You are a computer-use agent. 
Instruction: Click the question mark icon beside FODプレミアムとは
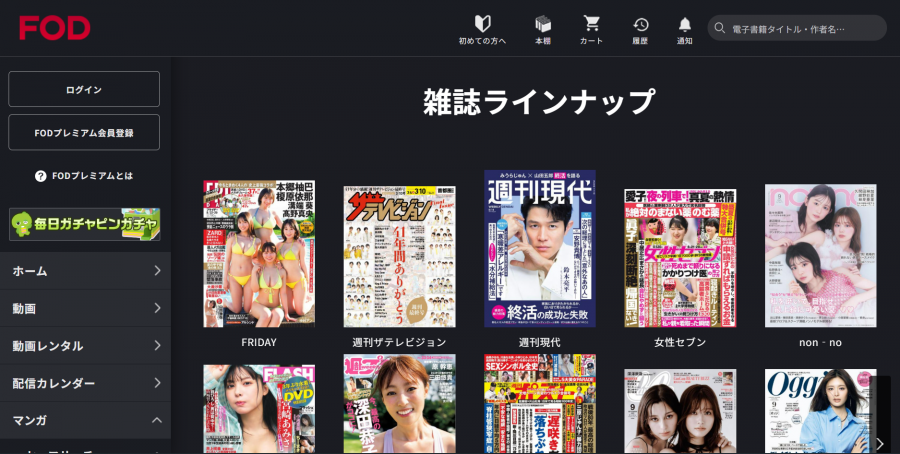[x=40, y=176]
